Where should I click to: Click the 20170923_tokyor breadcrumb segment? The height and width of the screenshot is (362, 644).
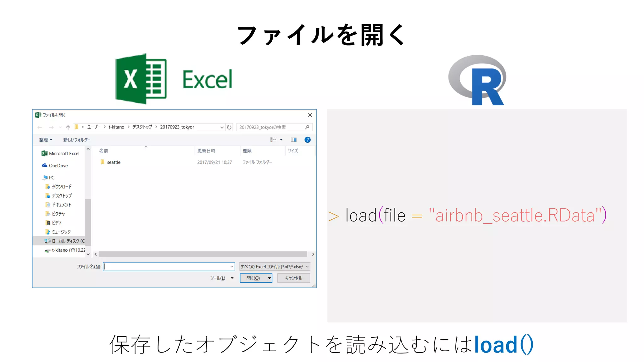(177, 127)
